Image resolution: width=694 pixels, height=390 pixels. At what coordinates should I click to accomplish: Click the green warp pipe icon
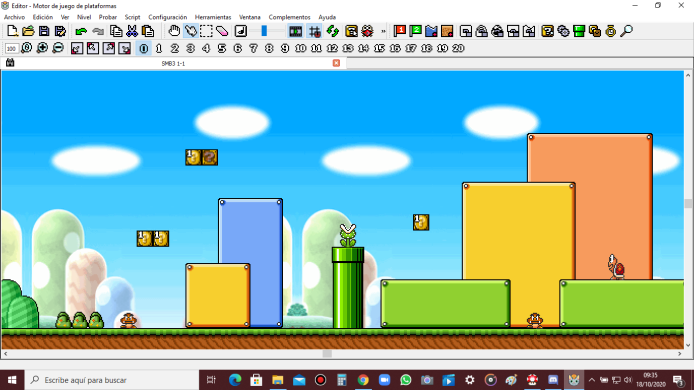click(x=579, y=31)
